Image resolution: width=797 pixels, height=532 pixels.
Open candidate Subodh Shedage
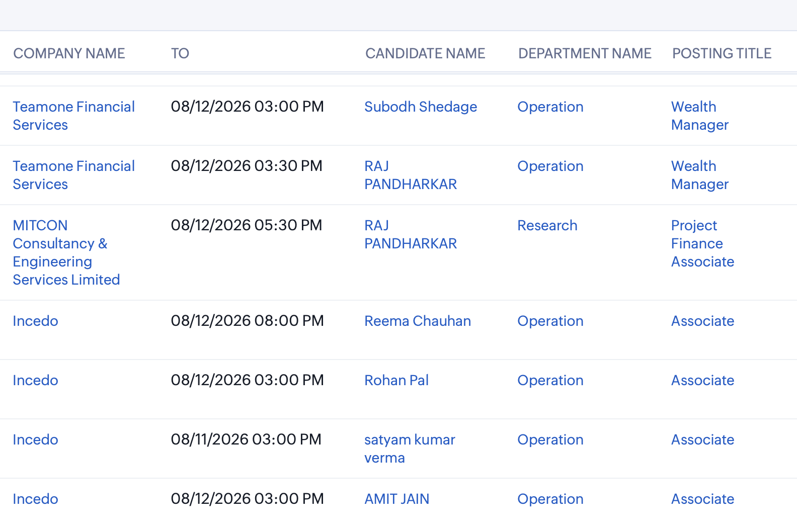coord(421,107)
